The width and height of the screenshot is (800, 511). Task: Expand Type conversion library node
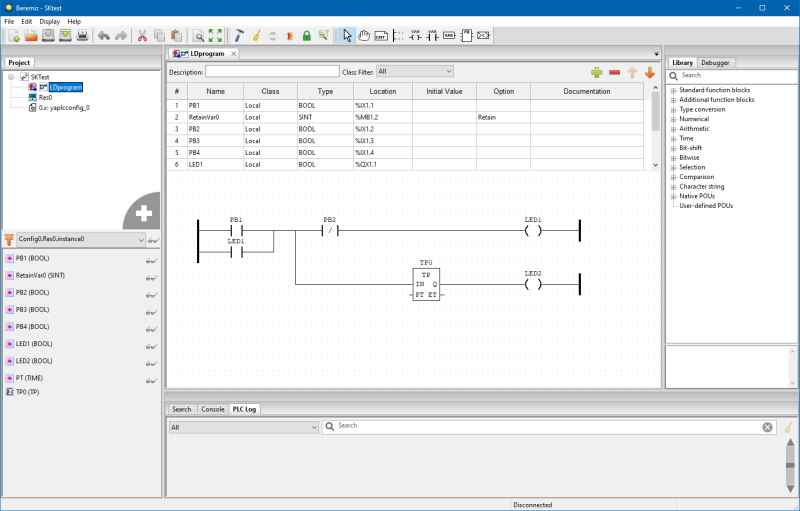point(673,110)
